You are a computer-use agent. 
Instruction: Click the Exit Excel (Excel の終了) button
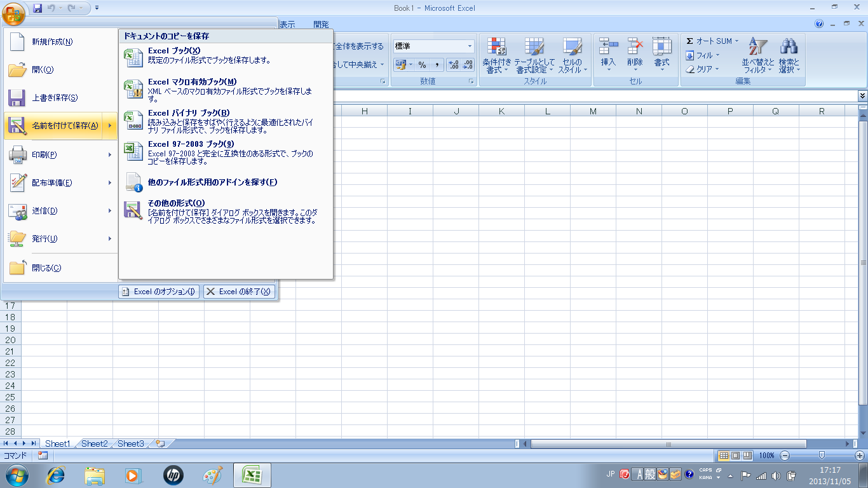click(239, 292)
